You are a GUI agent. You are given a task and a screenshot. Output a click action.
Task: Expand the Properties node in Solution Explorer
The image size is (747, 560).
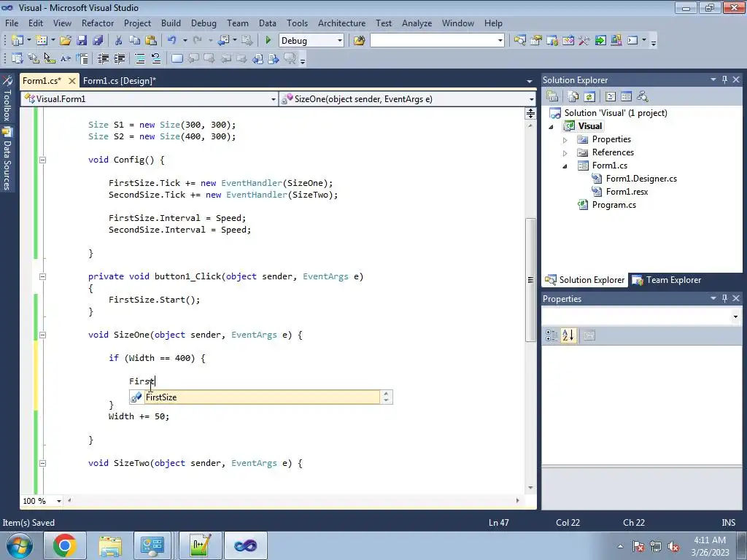pos(565,140)
